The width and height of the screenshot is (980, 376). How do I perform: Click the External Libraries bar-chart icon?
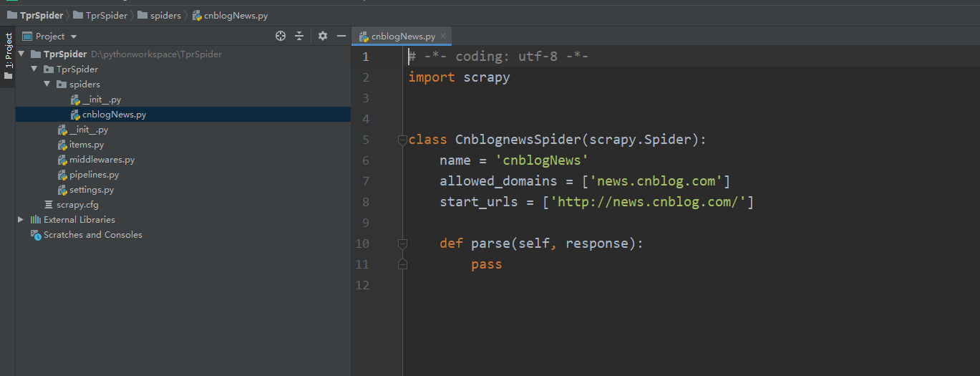(36, 220)
